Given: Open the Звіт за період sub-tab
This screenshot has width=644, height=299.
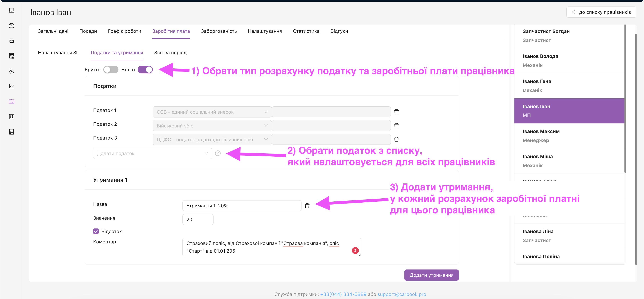Looking at the screenshot, I should [170, 53].
